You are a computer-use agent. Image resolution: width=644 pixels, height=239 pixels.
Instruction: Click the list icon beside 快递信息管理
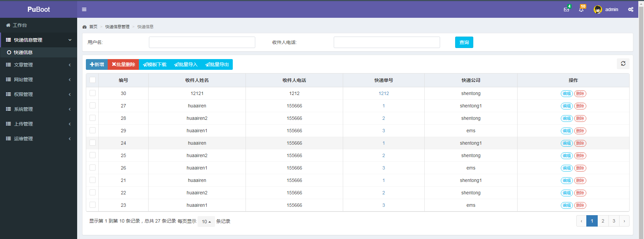pyautogui.click(x=8, y=40)
